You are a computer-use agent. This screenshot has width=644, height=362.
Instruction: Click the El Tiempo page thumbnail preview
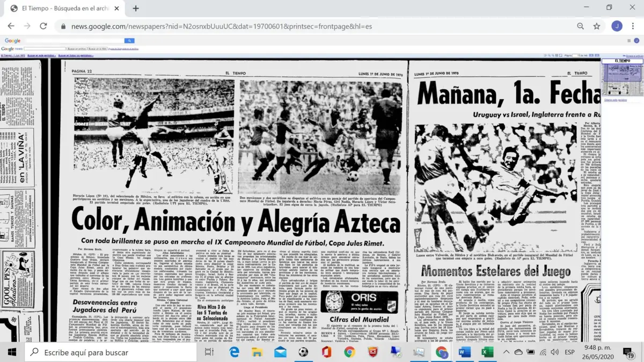tap(622, 79)
